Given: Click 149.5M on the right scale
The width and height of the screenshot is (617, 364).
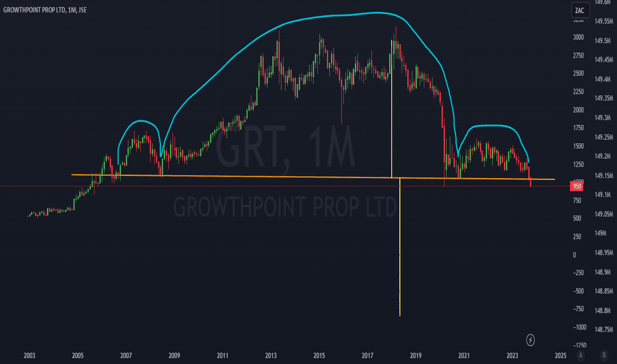Looking at the screenshot, I should click(602, 41).
